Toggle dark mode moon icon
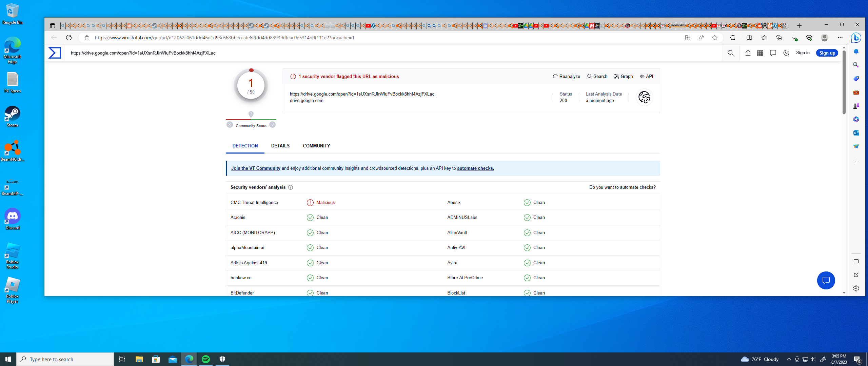Image resolution: width=868 pixels, height=366 pixels. (x=786, y=53)
